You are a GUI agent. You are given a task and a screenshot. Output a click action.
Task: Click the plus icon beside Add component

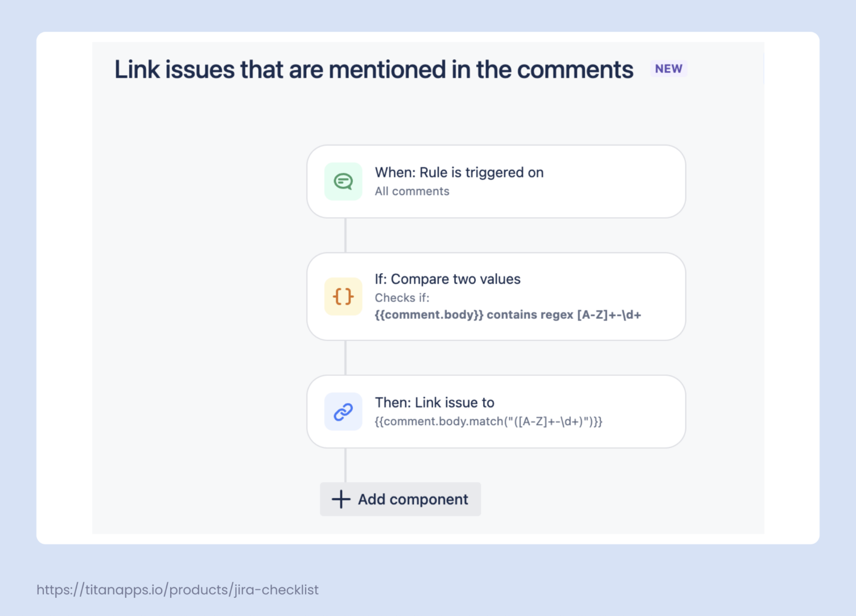click(x=341, y=499)
